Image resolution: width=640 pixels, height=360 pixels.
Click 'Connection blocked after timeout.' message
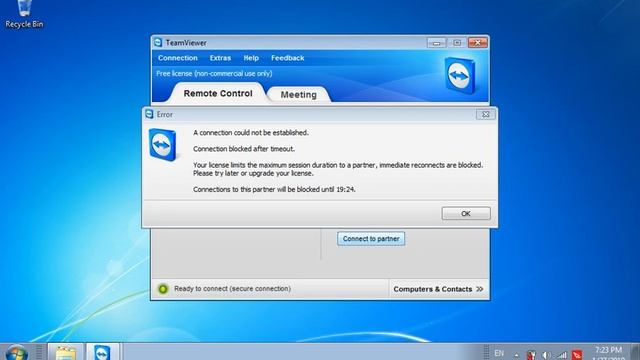[x=244, y=149]
